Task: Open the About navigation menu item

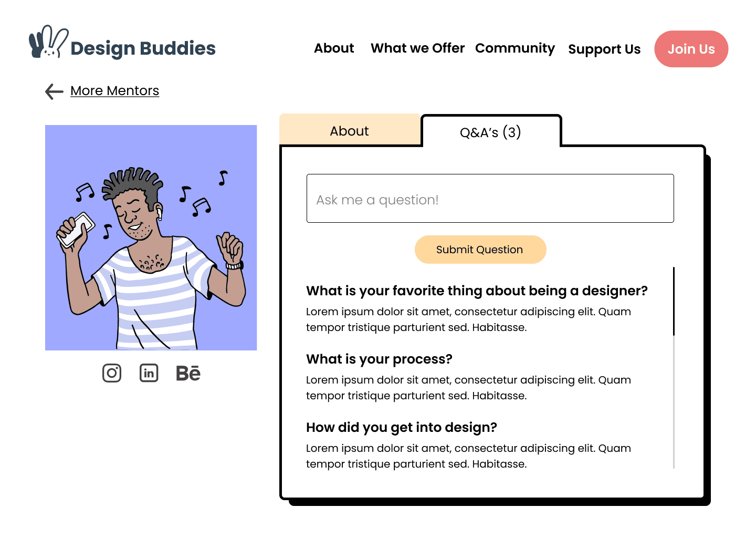Action: [334, 48]
